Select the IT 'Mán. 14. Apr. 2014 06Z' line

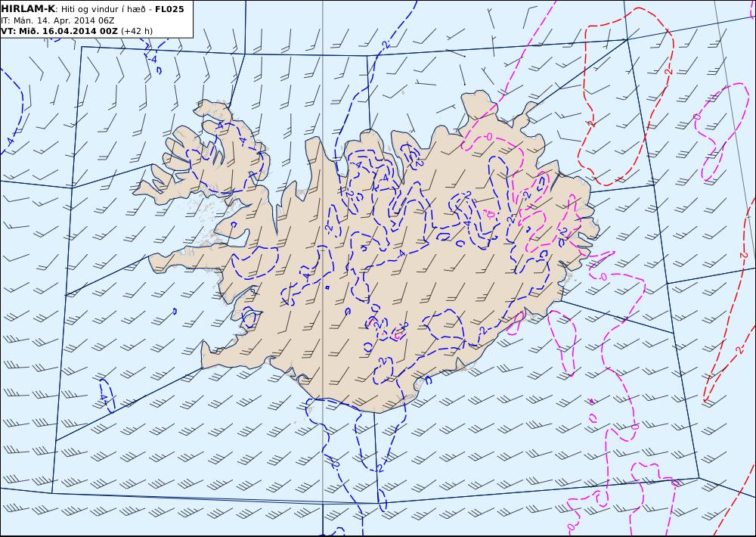point(57,20)
